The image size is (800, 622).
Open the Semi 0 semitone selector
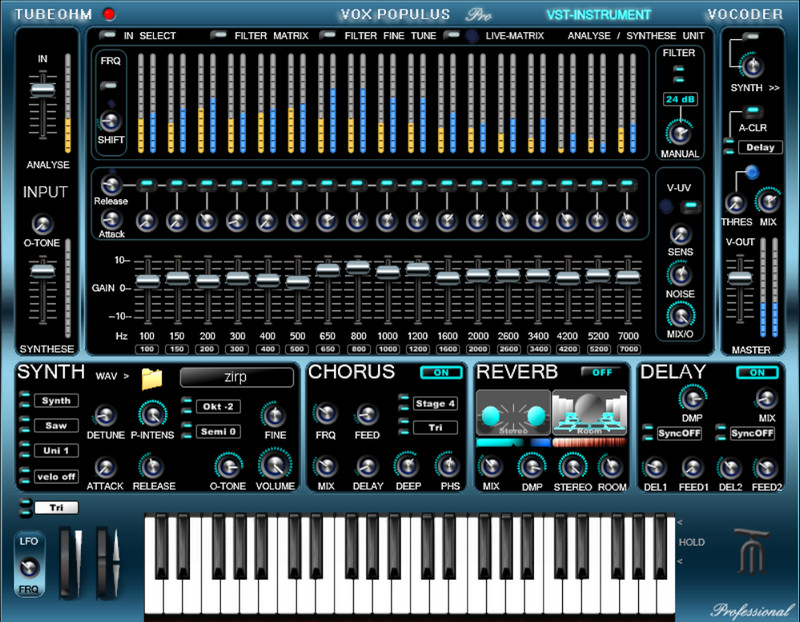pyautogui.click(x=218, y=432)
